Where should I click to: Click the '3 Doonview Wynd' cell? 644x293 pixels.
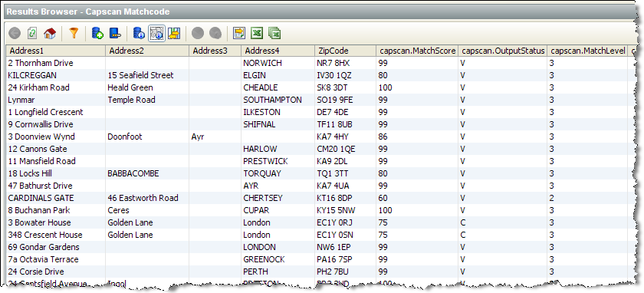(56, 137)
